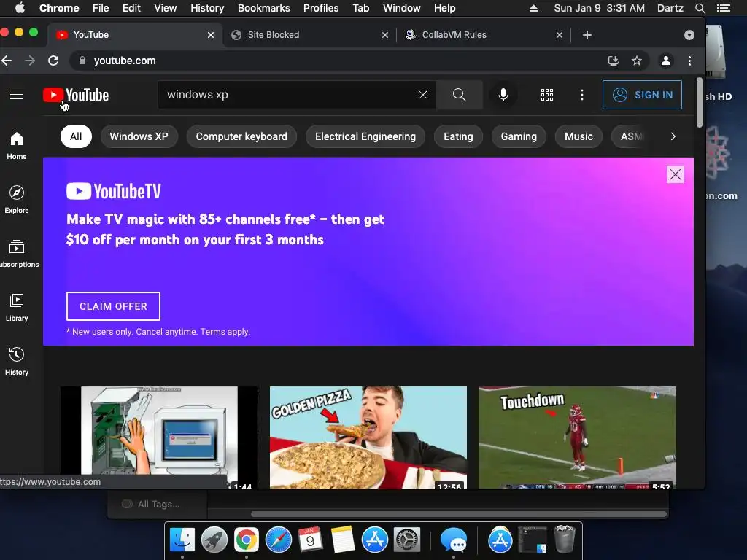Go to Home in the sidebar

17,146
